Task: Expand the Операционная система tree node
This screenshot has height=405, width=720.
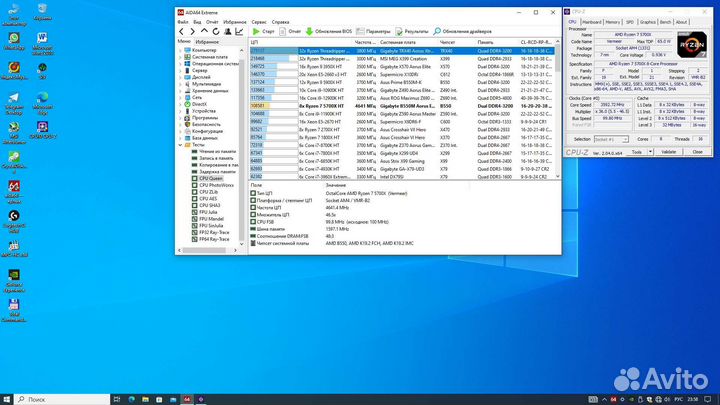Action: pyautogui.click(x=180, y=64)
